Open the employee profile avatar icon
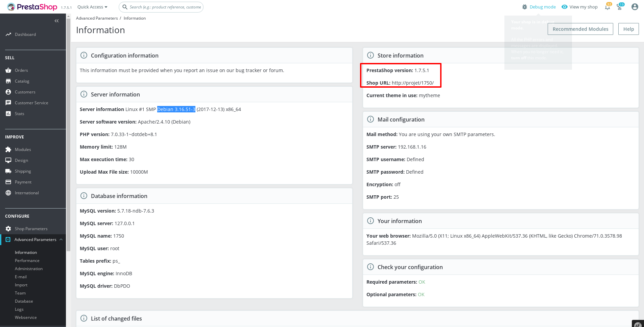 [635, 7]
